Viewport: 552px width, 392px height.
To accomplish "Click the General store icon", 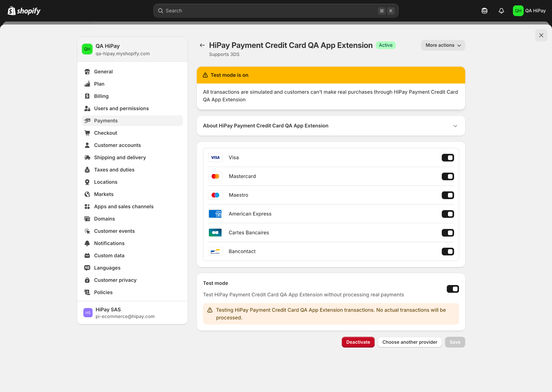I will click(87, 72).
